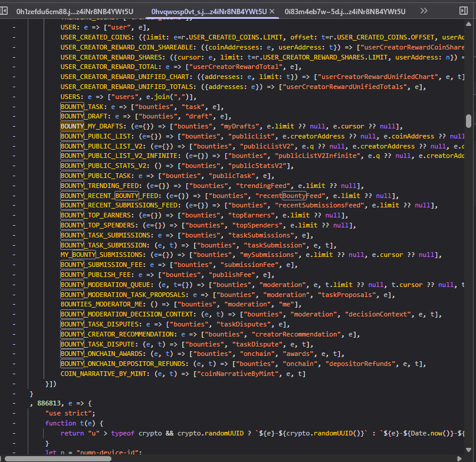The image size is (476, 462).
Task: Switch to the 0h1zefdu6cm88.j tab
Action: point(75,12)
